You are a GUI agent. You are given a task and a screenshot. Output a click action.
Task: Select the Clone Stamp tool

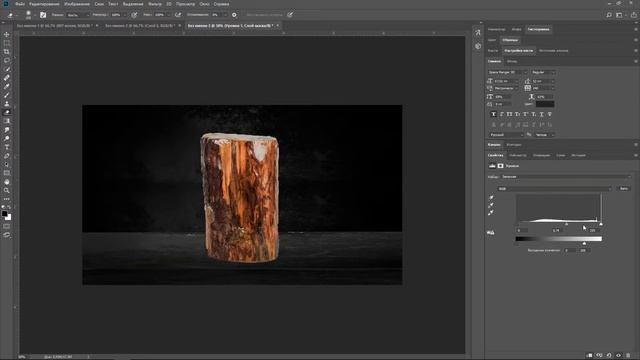pos(7,104)
